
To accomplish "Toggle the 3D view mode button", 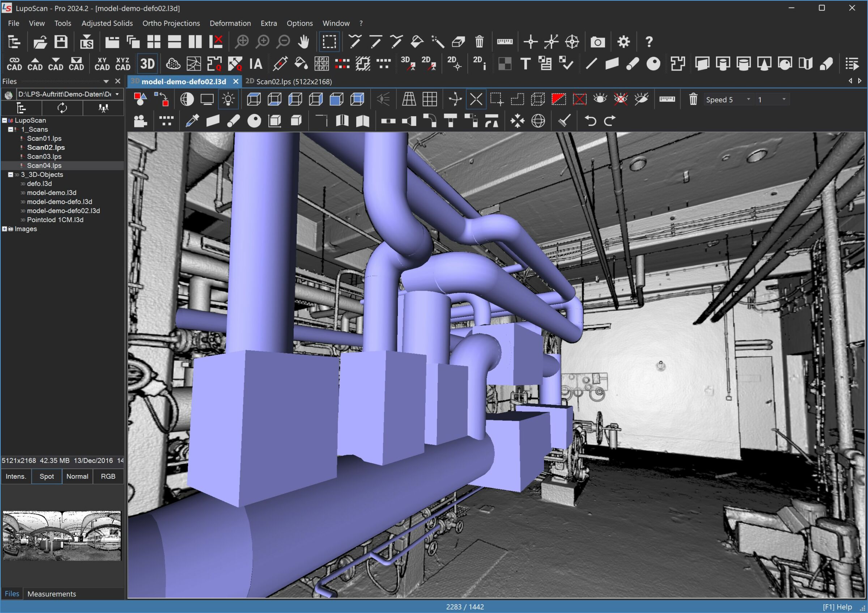I will coord(148,64).
